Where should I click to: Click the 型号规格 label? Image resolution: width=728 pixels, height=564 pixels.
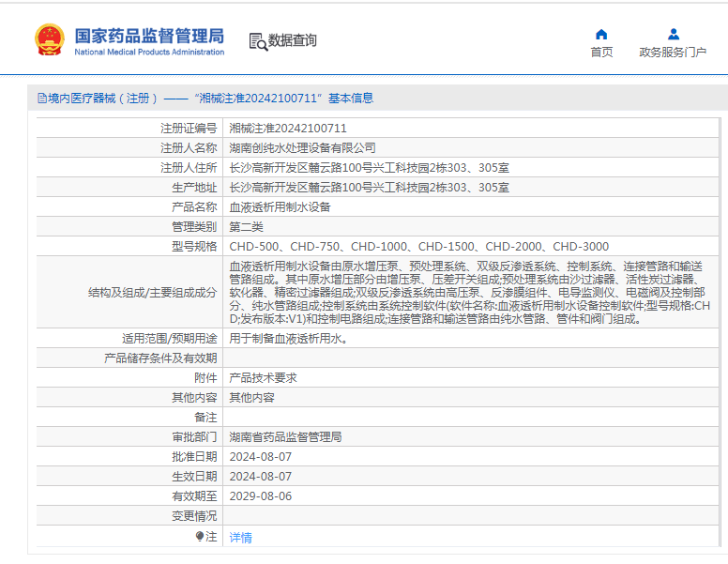[x=194, y=246]
